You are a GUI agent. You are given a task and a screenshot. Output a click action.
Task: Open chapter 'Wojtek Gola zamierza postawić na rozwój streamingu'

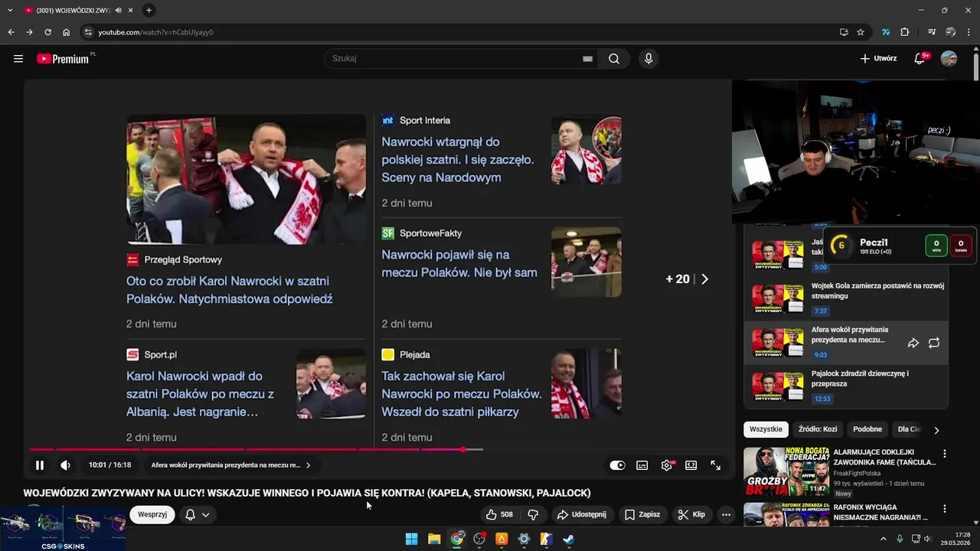[x=846, y=298]
